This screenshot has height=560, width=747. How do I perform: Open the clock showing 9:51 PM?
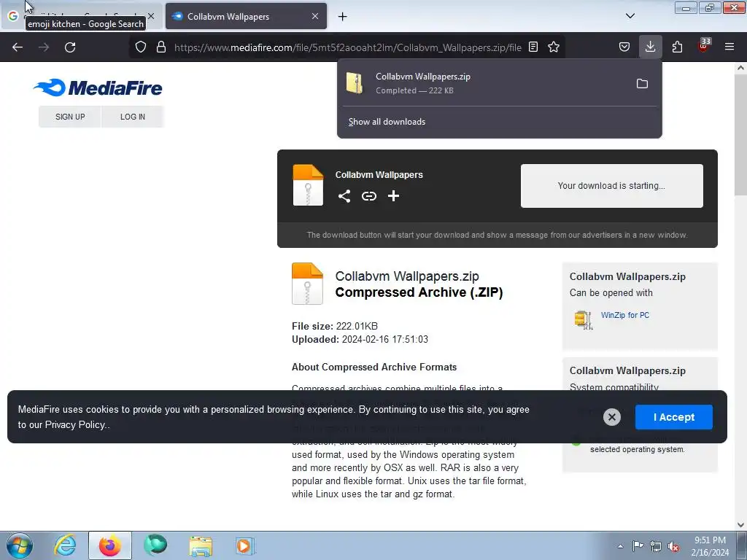(710, 546)
